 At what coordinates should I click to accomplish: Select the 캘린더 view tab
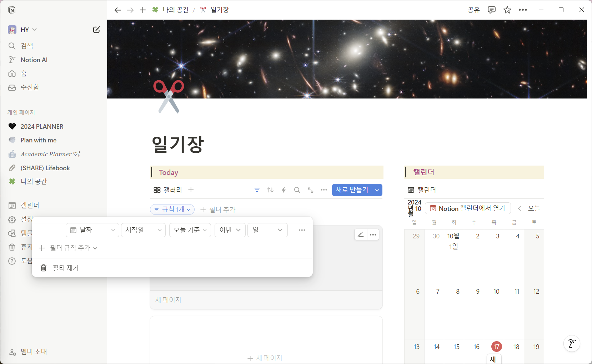coord(422,190)
